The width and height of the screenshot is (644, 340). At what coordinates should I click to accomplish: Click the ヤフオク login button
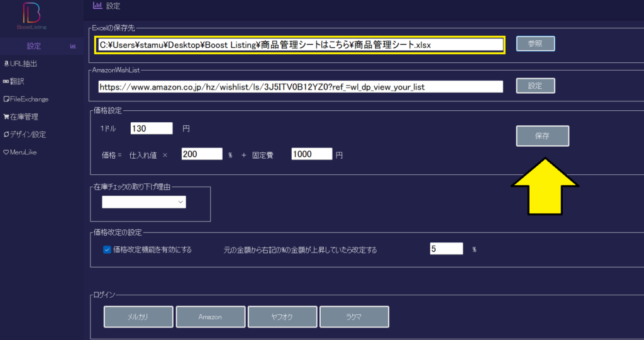(282, 317)
